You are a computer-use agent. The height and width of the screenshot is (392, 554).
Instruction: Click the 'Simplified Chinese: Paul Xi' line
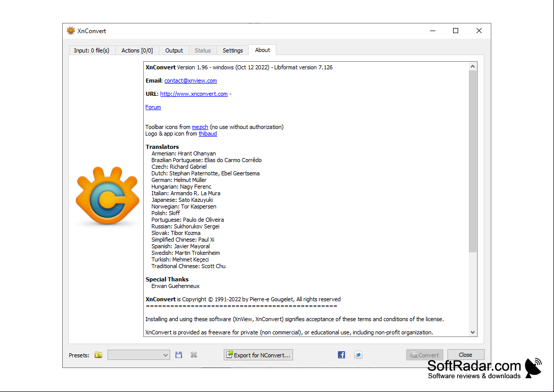(182, 240)
